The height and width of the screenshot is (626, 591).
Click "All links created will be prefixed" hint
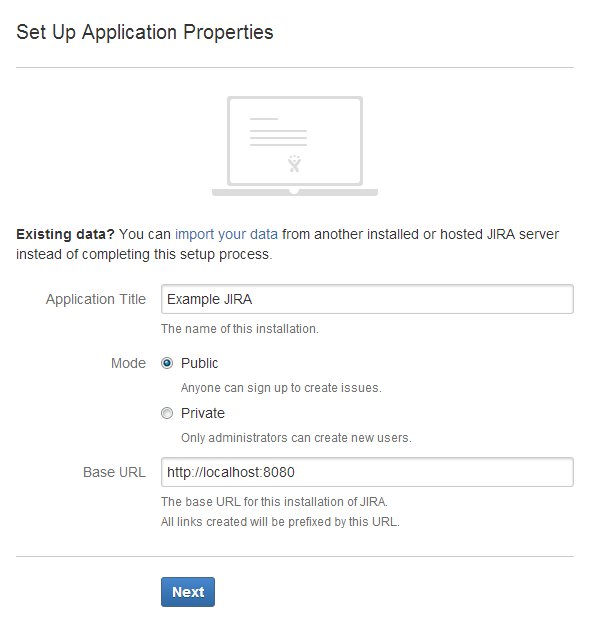click(280, 522)
